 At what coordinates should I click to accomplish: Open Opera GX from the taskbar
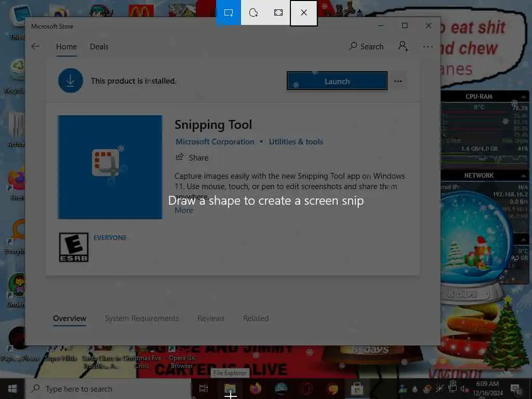click(x=307, y=389)
